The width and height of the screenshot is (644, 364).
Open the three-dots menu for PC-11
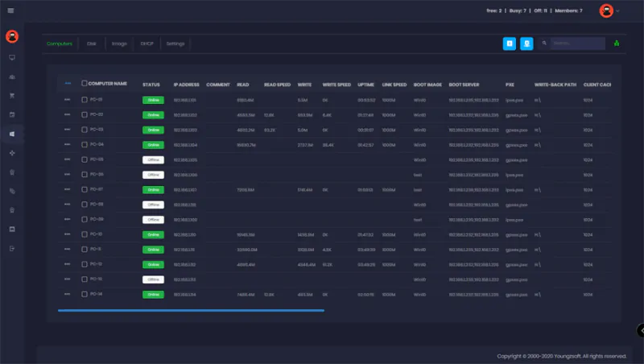point(68,249)
